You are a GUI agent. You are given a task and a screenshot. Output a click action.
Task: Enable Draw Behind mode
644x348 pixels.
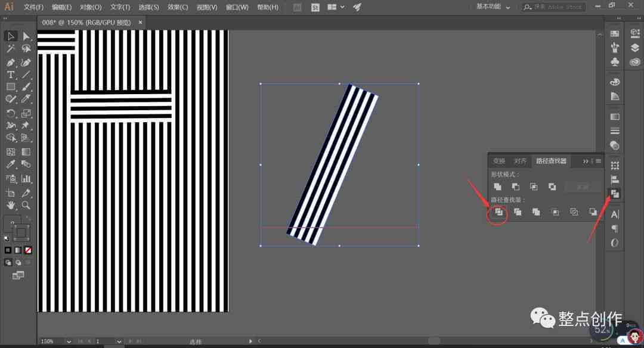click(18, 263)
